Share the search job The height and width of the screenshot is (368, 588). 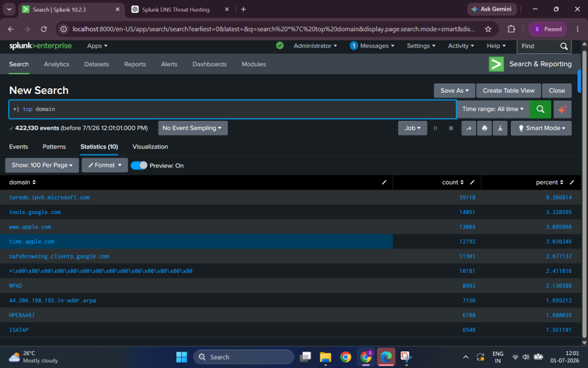point(469,128)
